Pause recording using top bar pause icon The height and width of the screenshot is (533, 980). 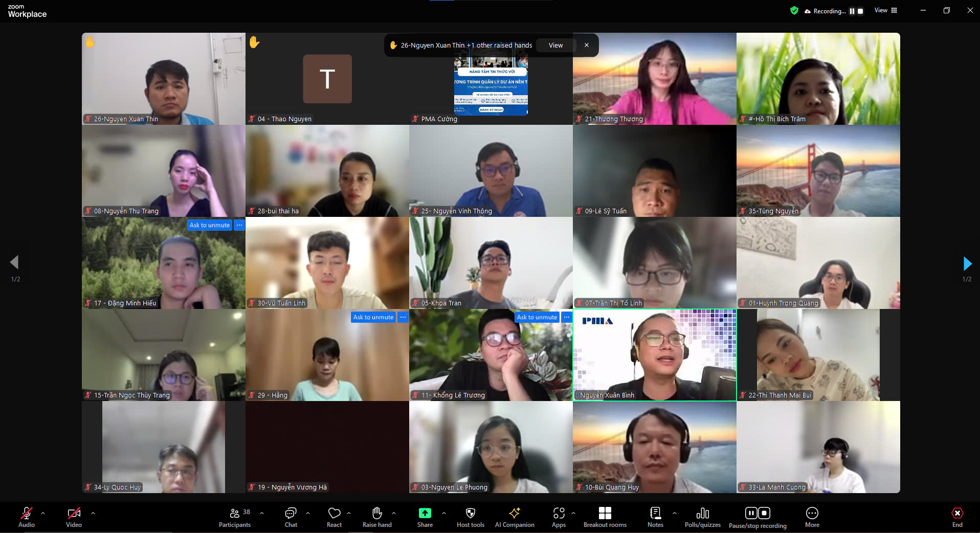pos(852,11)
